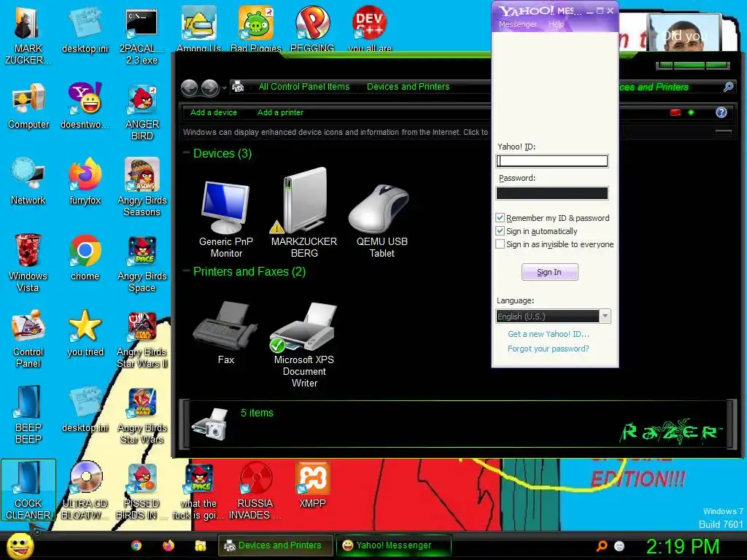Enable Sign in as invisible to everyone

click(500, 244)
